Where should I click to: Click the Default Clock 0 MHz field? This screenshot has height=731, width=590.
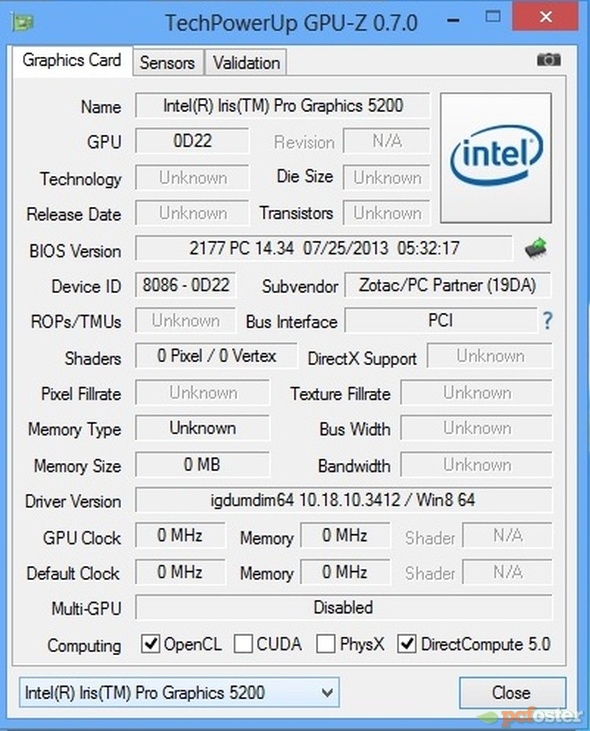pyautogui.click(x=180, y=572)
